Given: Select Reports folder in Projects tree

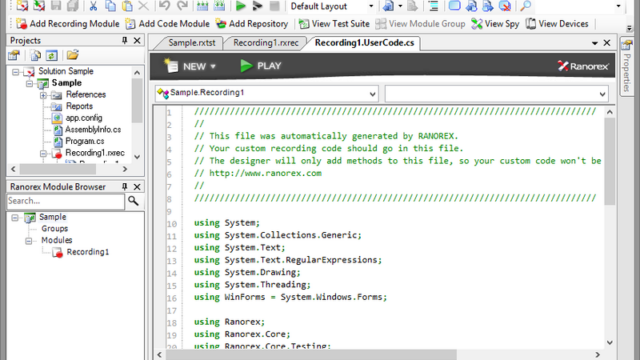Looking at the screenshot, I should coord(79,106).
